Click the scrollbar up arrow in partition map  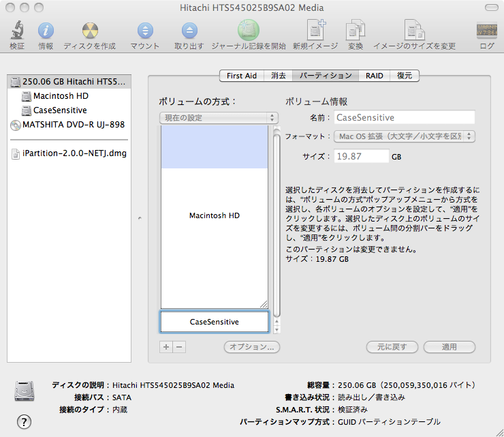(277, 322)
